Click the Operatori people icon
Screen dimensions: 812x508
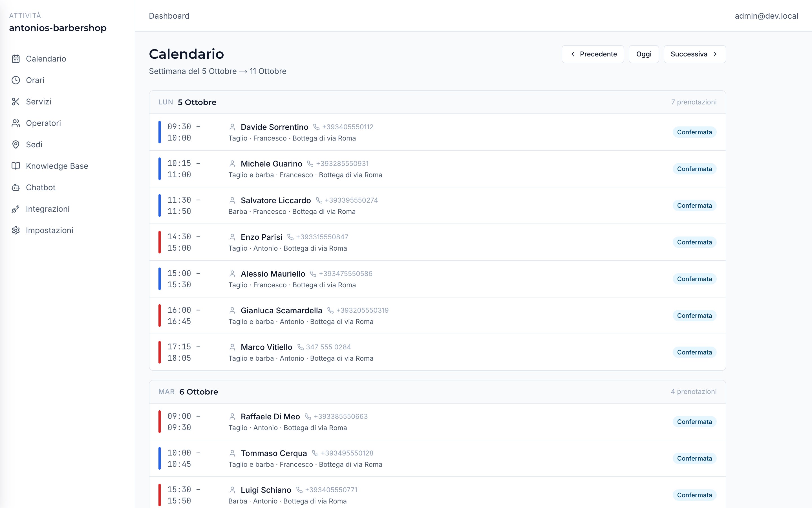click(16, 123)
